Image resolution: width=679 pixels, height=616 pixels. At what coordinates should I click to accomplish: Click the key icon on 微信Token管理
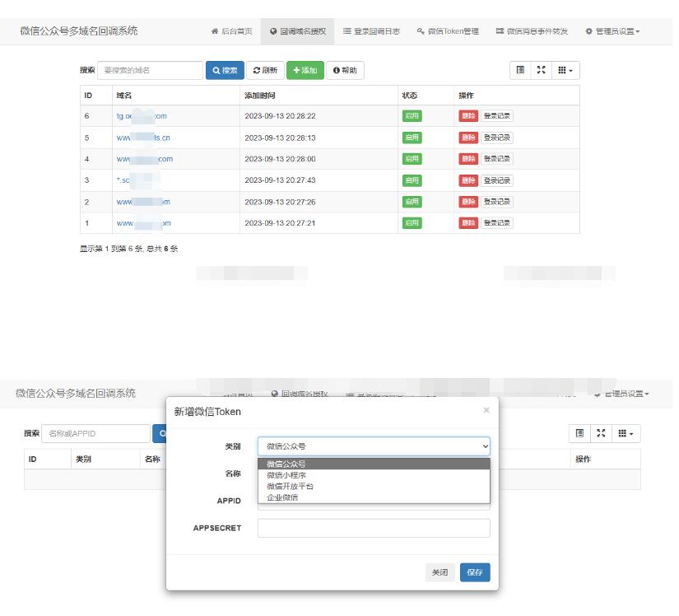coord(421,31)
